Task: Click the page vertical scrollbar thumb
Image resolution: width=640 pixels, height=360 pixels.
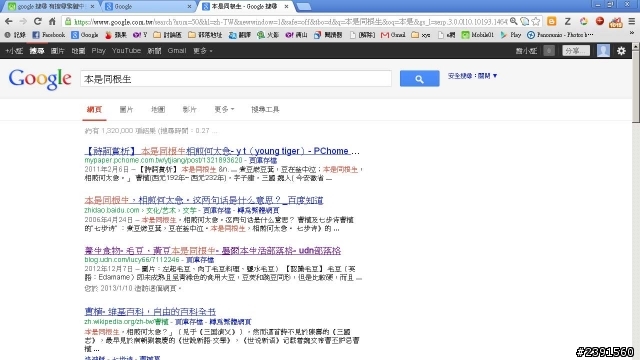Action: click(636, 86)
